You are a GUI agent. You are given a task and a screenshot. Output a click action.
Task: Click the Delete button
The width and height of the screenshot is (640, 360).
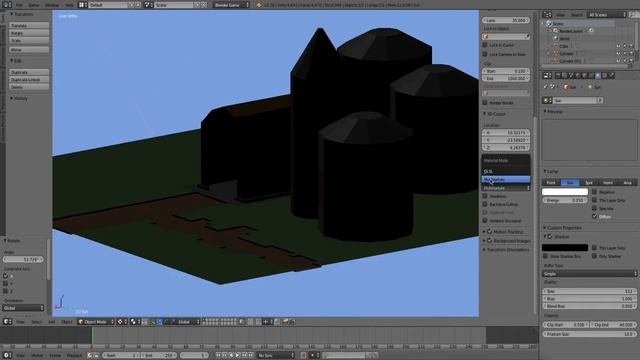coord(29,87)
